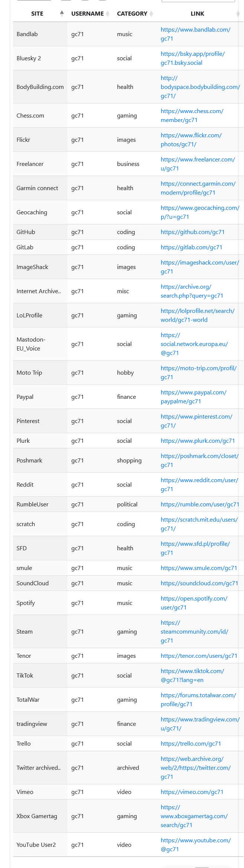
Task: Open the Chess.com member page link
Action: coord(192,115)
